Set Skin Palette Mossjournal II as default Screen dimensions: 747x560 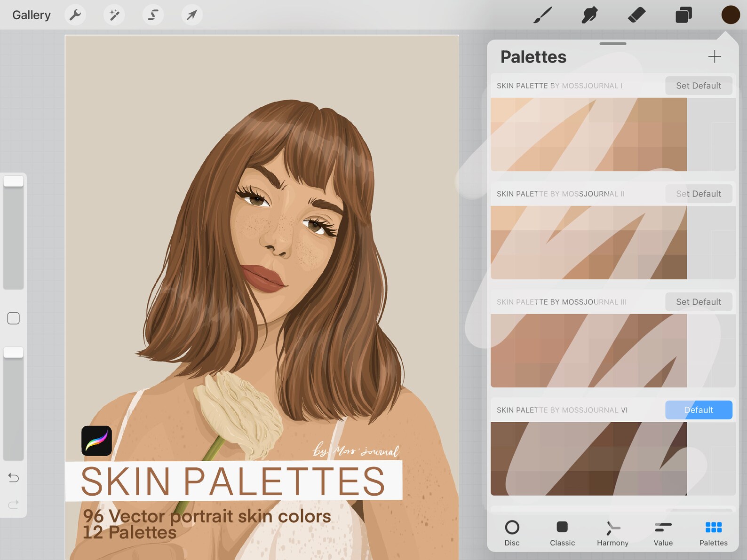[699, 194]
